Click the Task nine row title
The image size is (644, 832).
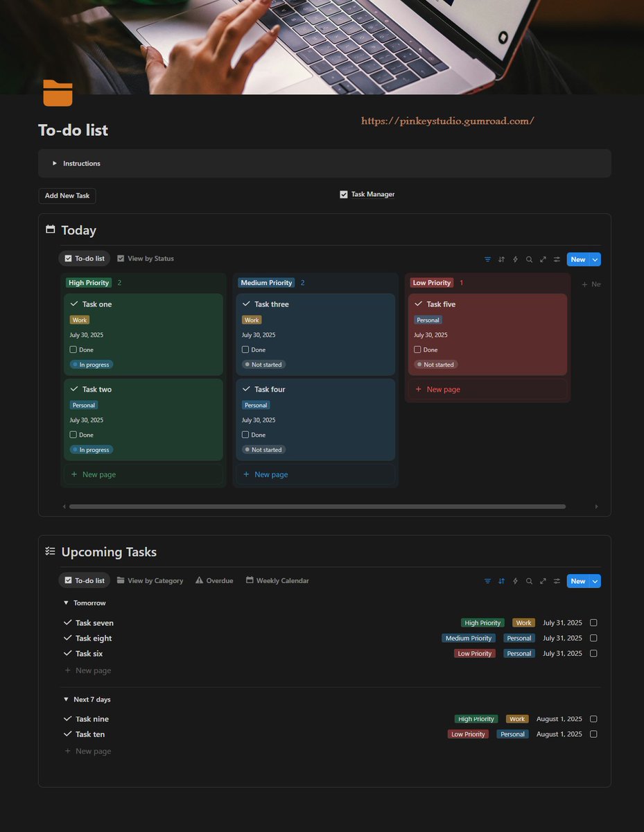[x=92, y=719]
